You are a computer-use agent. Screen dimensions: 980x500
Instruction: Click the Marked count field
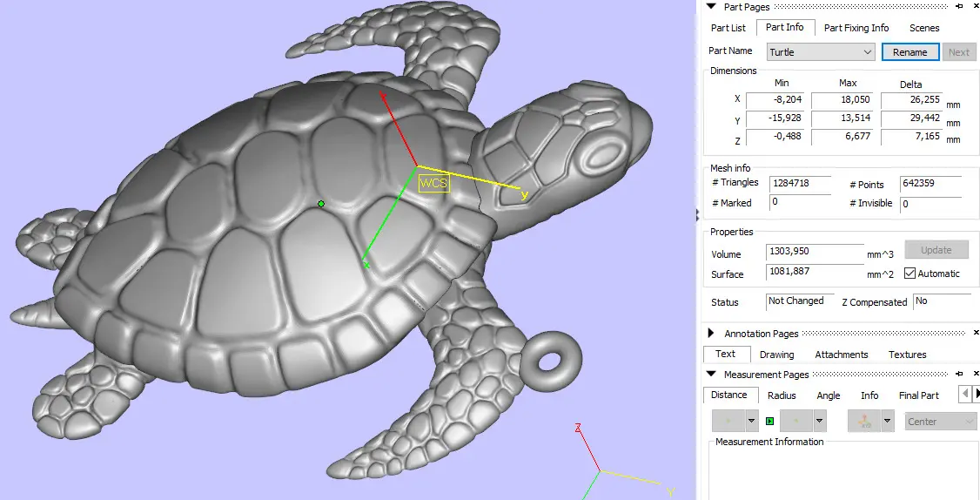coord(800,202)
